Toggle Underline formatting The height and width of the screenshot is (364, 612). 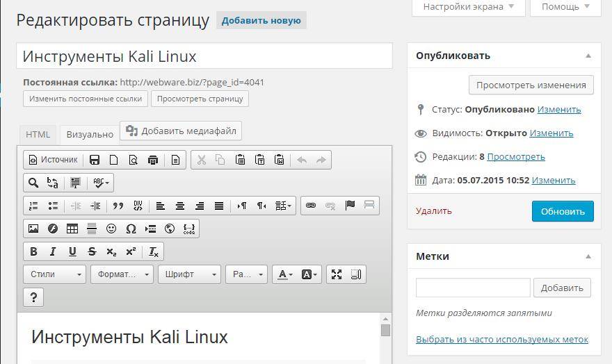pos(72,251)
